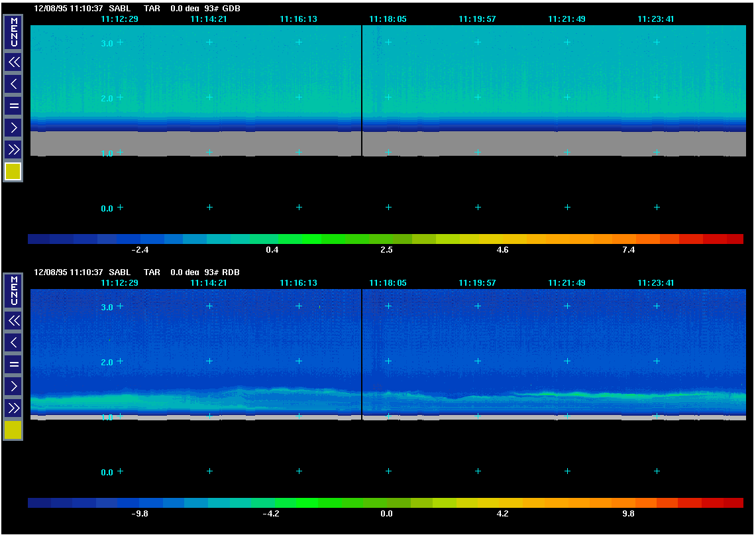
Task: Click double-right fast-forward arrow in RDB panel
Action: 13,406
